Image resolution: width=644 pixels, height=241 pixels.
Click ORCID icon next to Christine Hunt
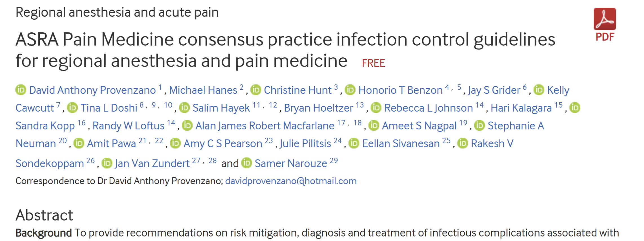[256, 90]
